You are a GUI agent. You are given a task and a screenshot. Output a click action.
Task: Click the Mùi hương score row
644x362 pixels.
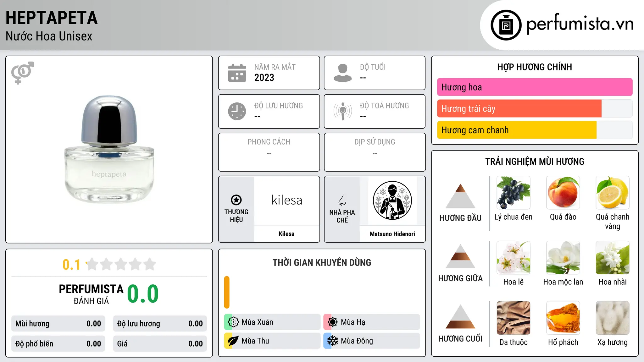coord(58,324)
